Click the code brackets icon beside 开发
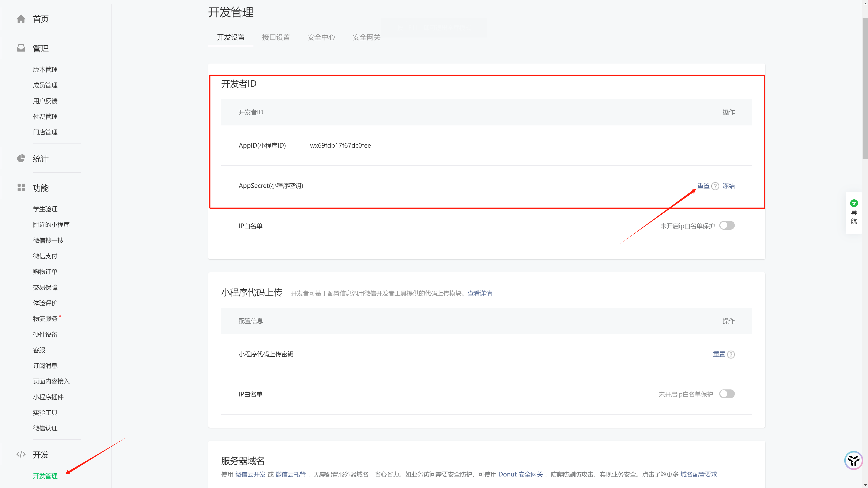This screenshot has height=488, width=868. coord(21,454)
